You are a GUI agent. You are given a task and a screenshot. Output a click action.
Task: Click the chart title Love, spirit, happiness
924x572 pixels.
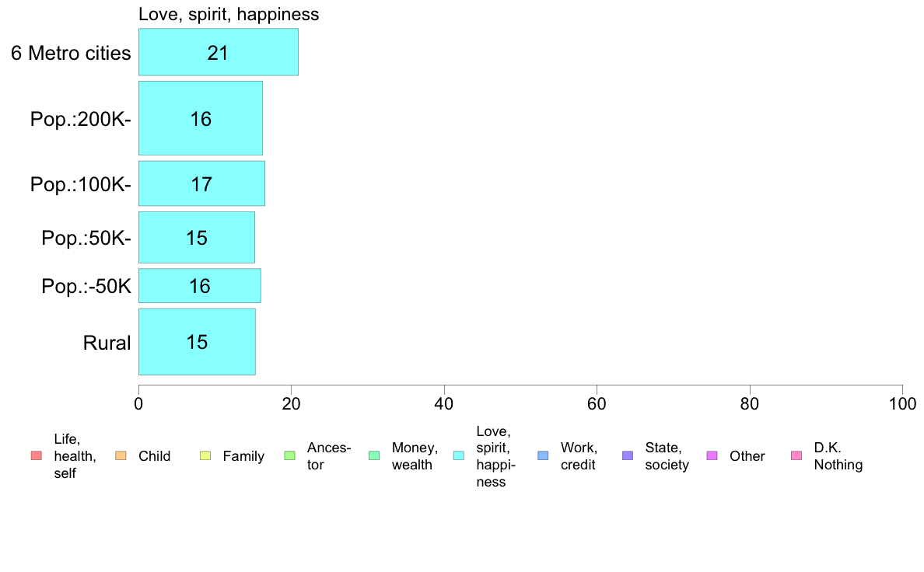pyautogui.click(x=229, y=14)
